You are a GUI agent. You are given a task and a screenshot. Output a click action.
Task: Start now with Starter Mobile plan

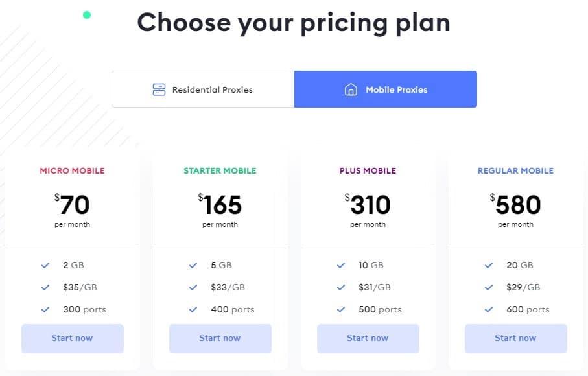[220, 338]
